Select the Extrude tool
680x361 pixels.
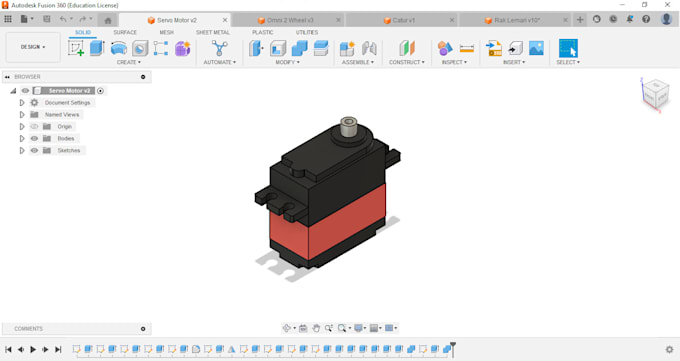(x=97, y=48)
